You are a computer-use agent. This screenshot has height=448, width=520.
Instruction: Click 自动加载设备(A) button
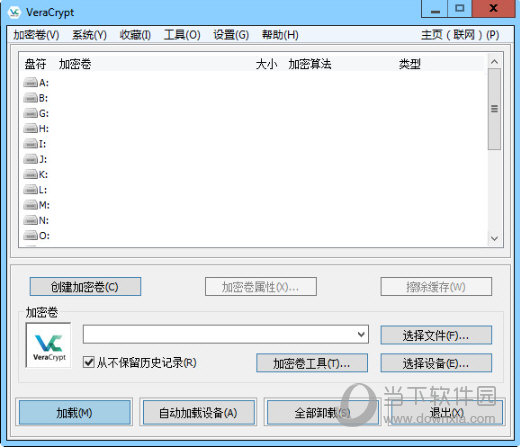[x=199, y=412]
